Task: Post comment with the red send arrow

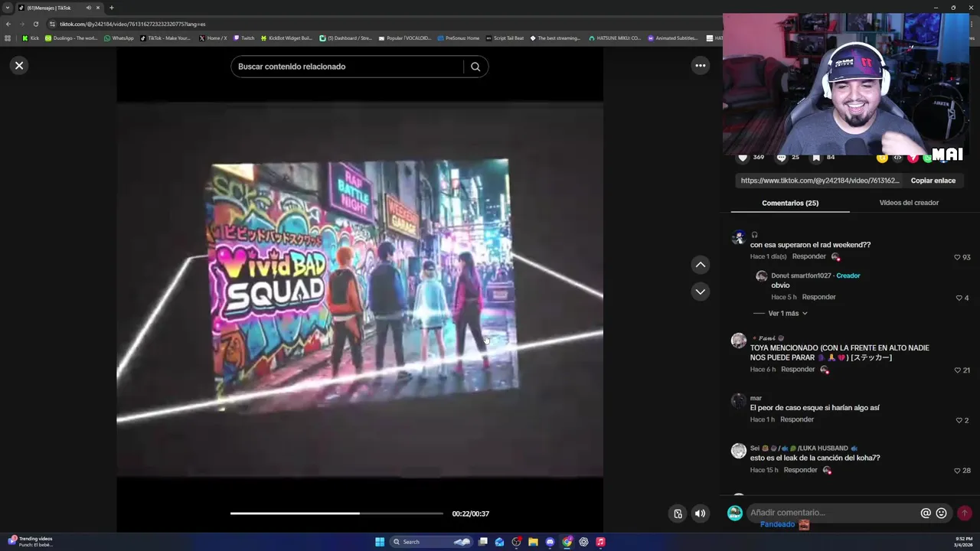Action: click(965, 514)
